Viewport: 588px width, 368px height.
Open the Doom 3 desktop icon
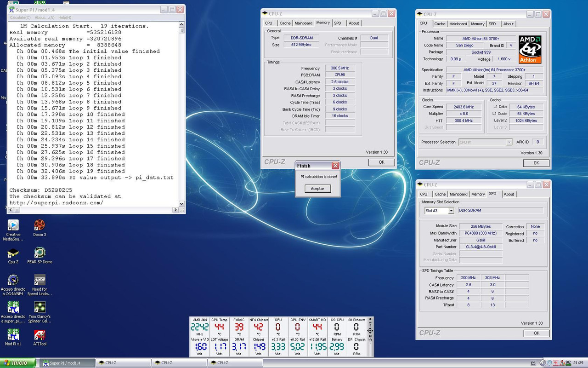click(40, 225)
